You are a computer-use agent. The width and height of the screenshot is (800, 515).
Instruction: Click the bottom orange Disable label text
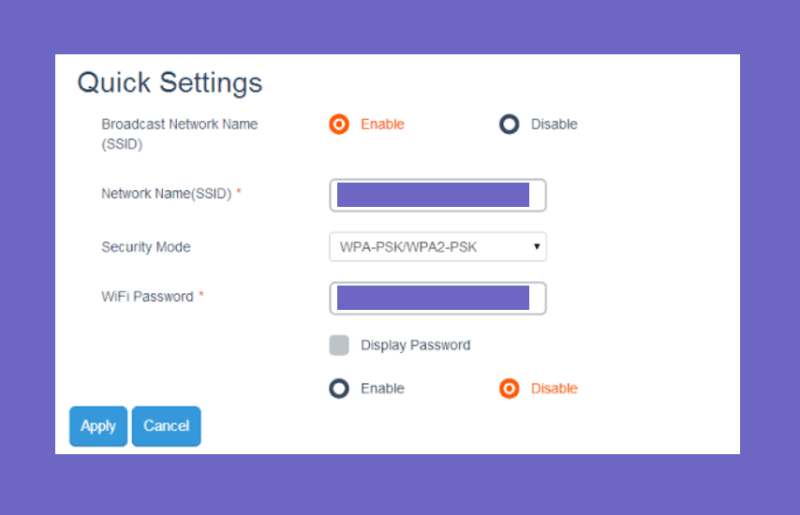(x=554, y=388)
